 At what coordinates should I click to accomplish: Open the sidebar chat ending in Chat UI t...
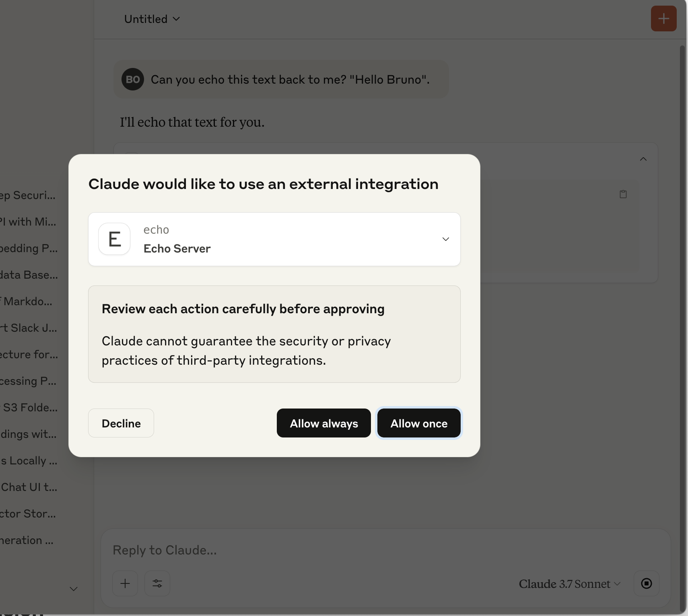click(x=29, y=487)
